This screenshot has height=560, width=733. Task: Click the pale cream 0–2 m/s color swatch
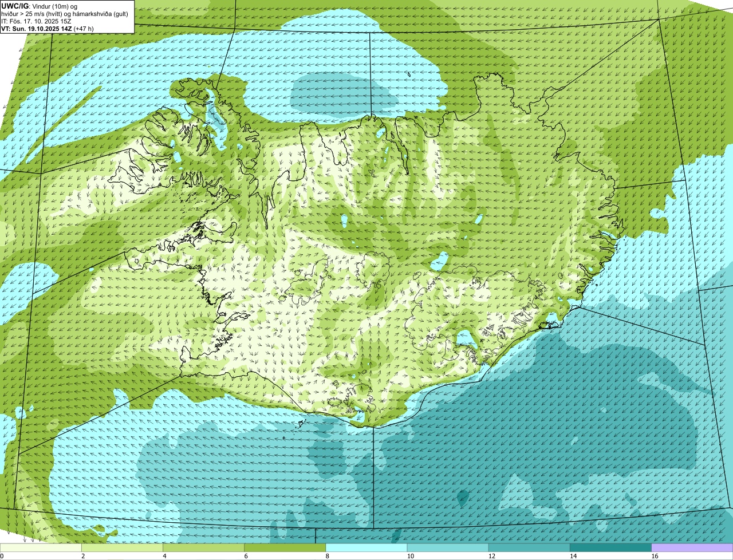pyautogui.click(x=41, y=547)
